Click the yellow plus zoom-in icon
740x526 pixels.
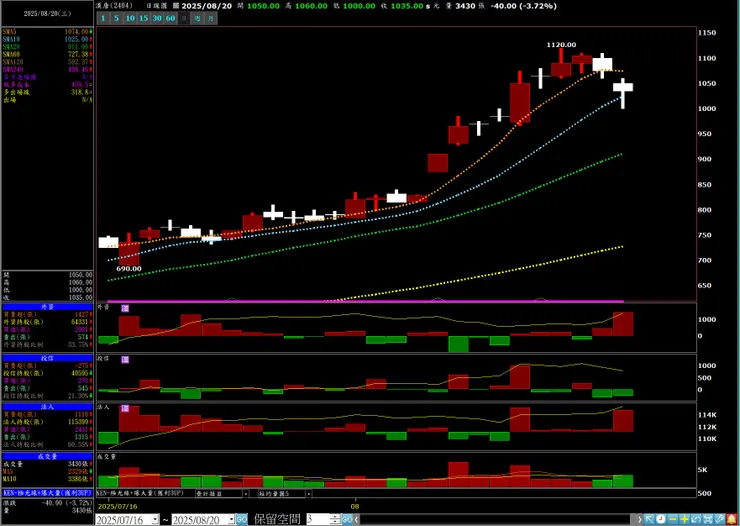[x=684, y=519]
